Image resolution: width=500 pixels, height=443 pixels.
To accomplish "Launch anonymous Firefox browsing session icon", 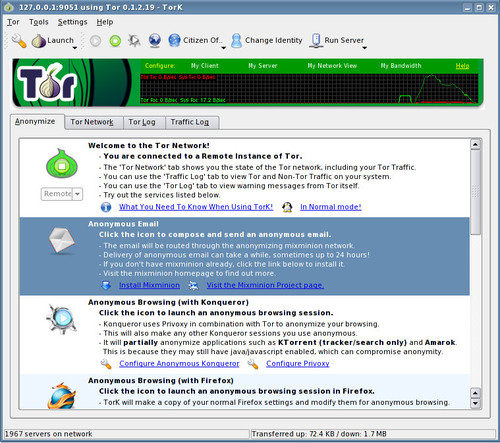I will [x=62, y=396].
